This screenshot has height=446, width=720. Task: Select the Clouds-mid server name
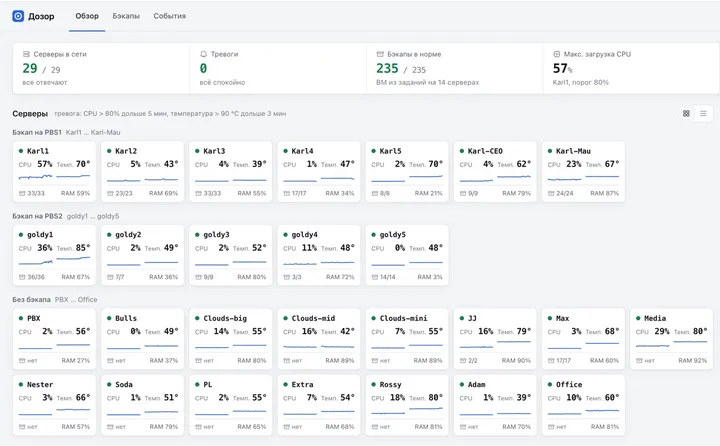(x=313, y=318)
